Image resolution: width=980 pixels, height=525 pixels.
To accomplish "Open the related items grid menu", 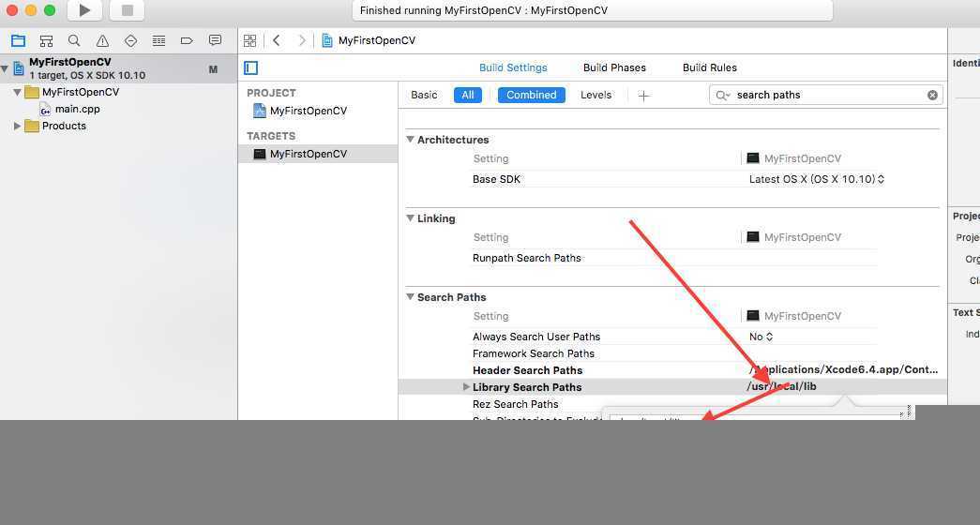I will pos(250,40).
